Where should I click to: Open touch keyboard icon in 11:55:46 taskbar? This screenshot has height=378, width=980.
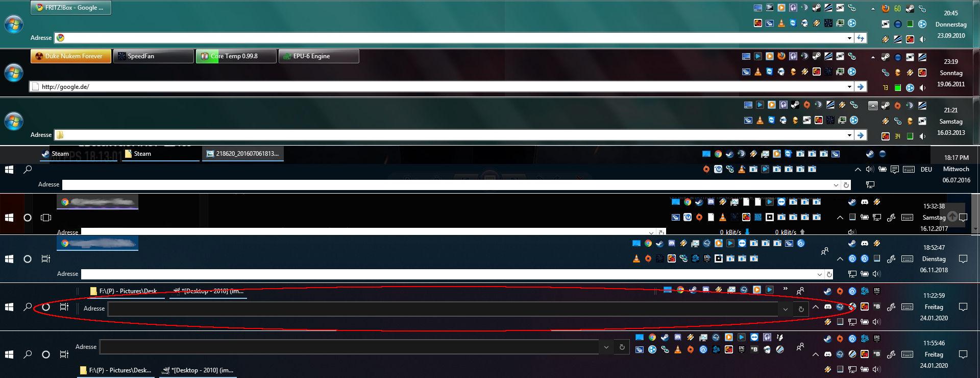tap(907, 354)
